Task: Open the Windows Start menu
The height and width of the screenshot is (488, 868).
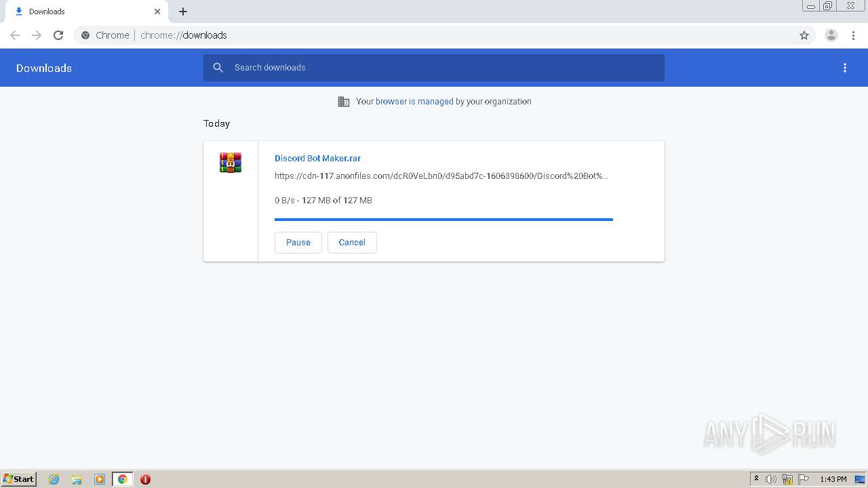Action: [x=19, y=479]
